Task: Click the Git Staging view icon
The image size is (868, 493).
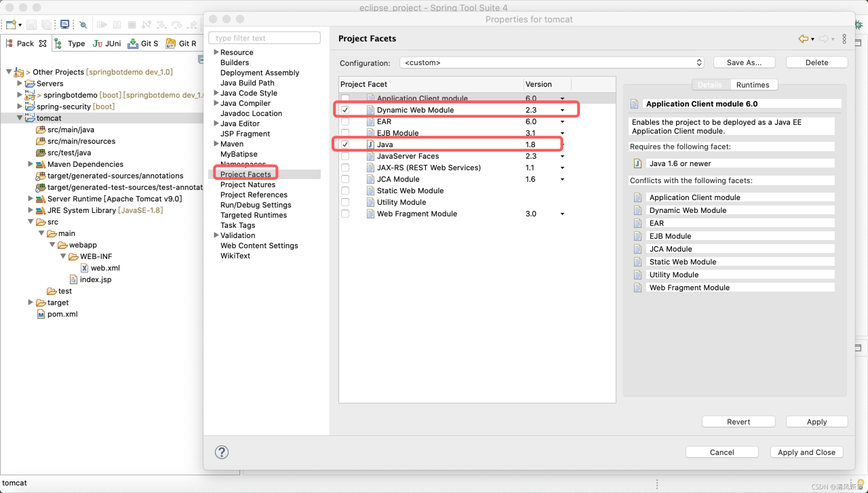Action: (133, 43)
